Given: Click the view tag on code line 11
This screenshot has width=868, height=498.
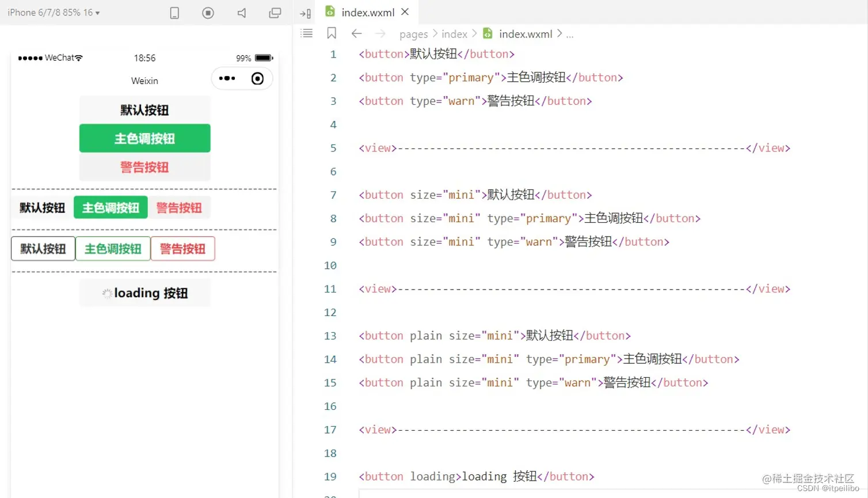Looking at the screenshot, I should point(378,288).
